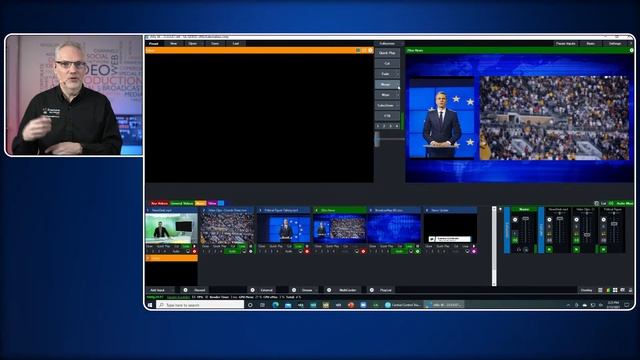Open the Preset menu
The width and height of the screenshot is (640, 360).
tap(153, 43)
